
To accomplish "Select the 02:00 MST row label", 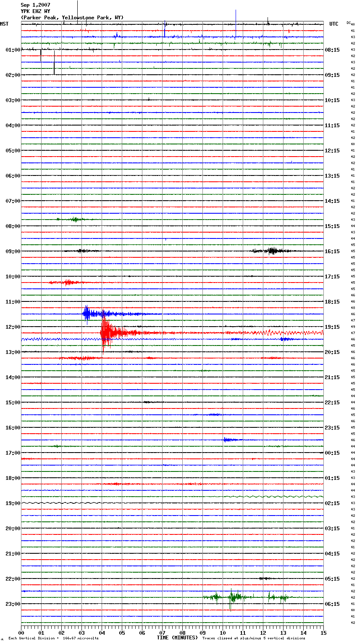I will click(x=13, y=75).
